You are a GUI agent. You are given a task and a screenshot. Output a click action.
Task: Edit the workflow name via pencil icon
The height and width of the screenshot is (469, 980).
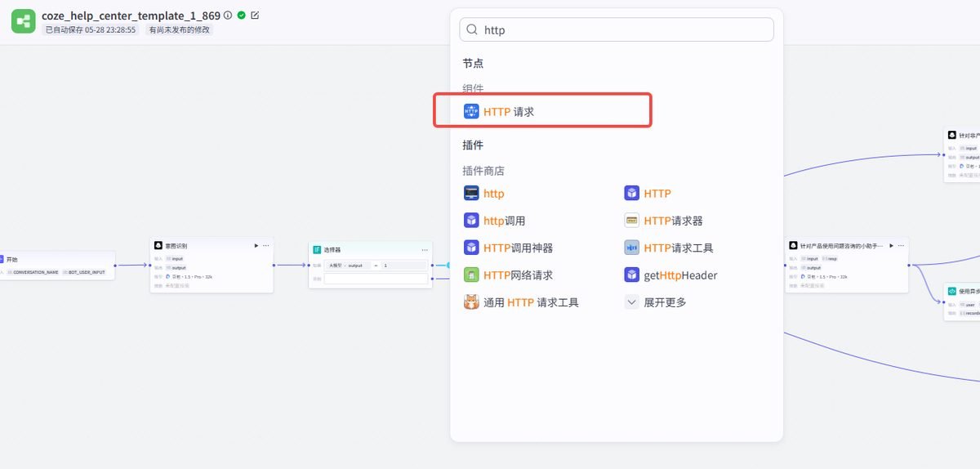tap(255, 16)
